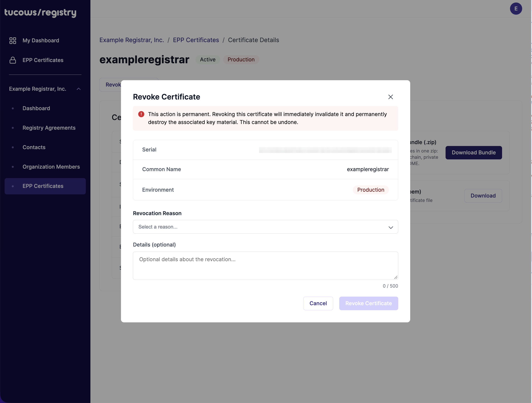The image size is (532, 403).
Task: Go to My Dashboard in sidebar
Action: tap(41, 40)
